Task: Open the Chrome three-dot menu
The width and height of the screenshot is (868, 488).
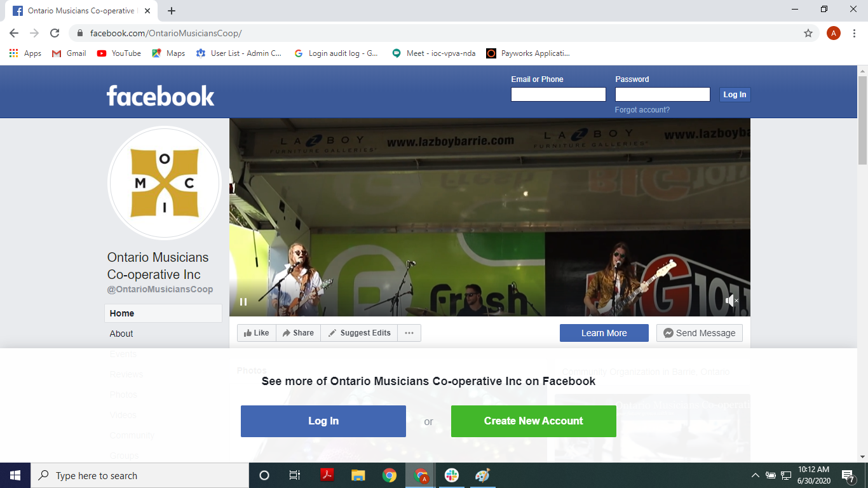Action: (x=855, y=33)
